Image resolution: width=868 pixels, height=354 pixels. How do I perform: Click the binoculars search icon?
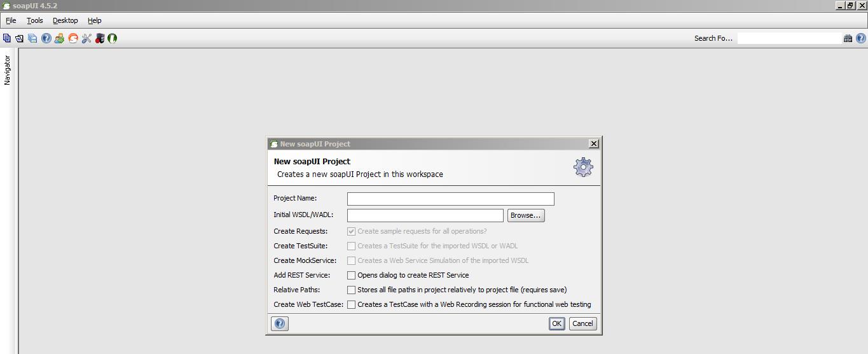tap(848, 38)
